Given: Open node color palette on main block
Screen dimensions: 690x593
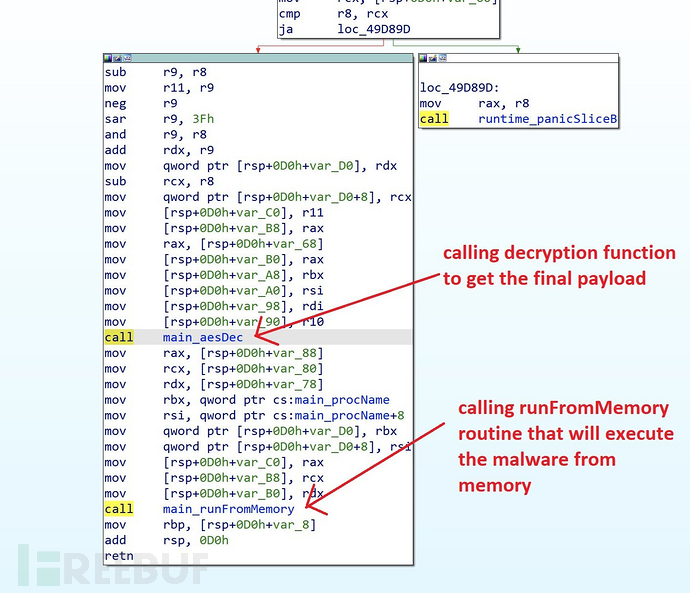Looking at the screenshot, I should coord(108,58).
